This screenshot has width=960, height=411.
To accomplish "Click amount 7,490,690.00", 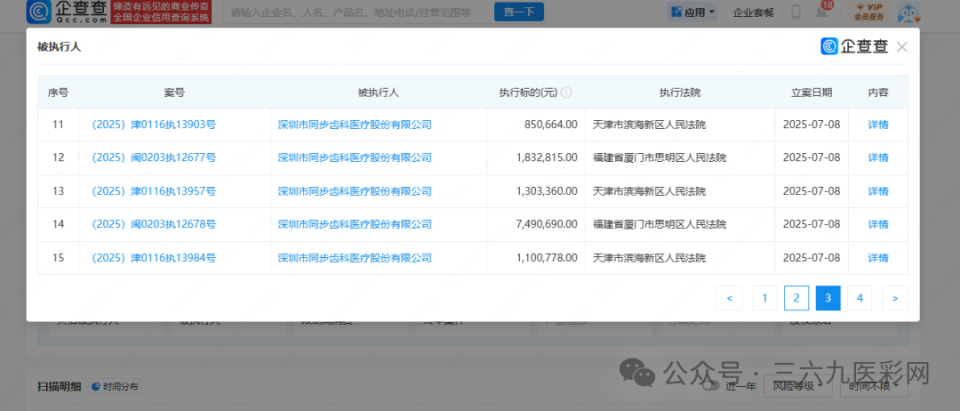I will coord(547,224).
